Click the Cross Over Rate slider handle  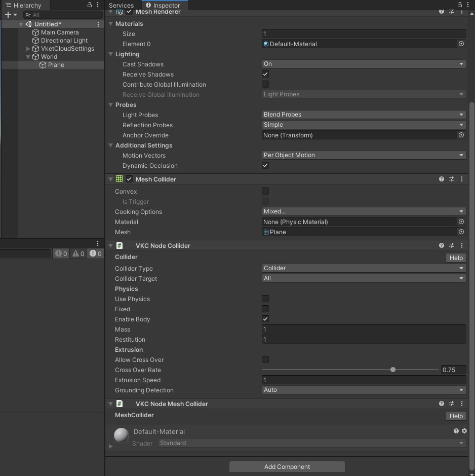393,370
